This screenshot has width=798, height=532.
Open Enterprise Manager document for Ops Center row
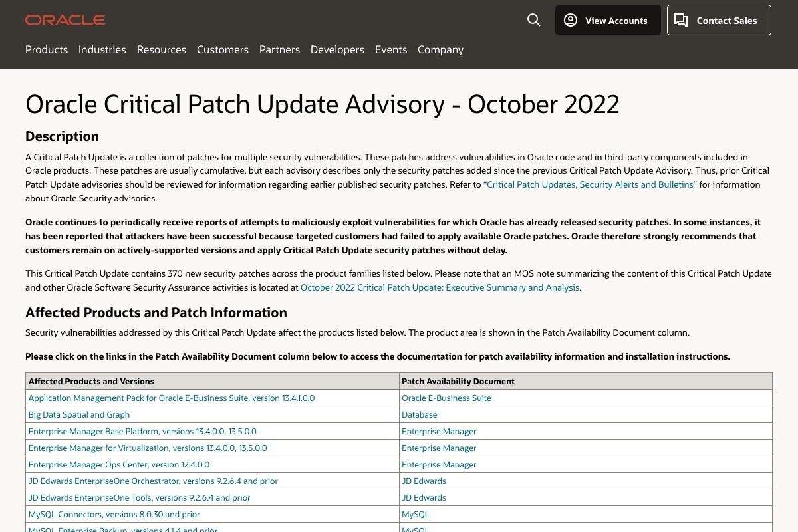point(439,464)
